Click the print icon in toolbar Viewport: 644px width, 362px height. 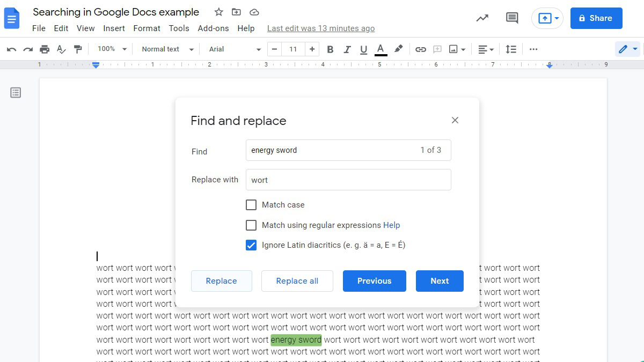click(x=45, y=49)
